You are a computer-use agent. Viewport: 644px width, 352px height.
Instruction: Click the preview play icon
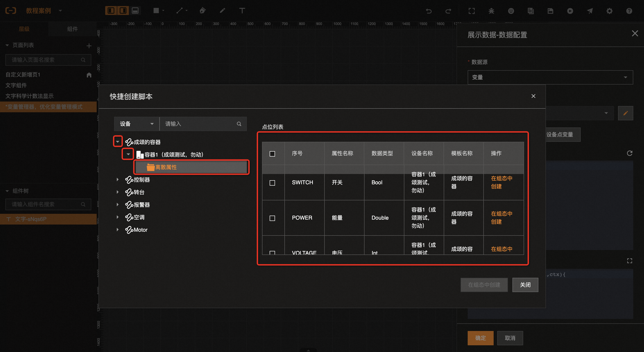click(570, 11)
